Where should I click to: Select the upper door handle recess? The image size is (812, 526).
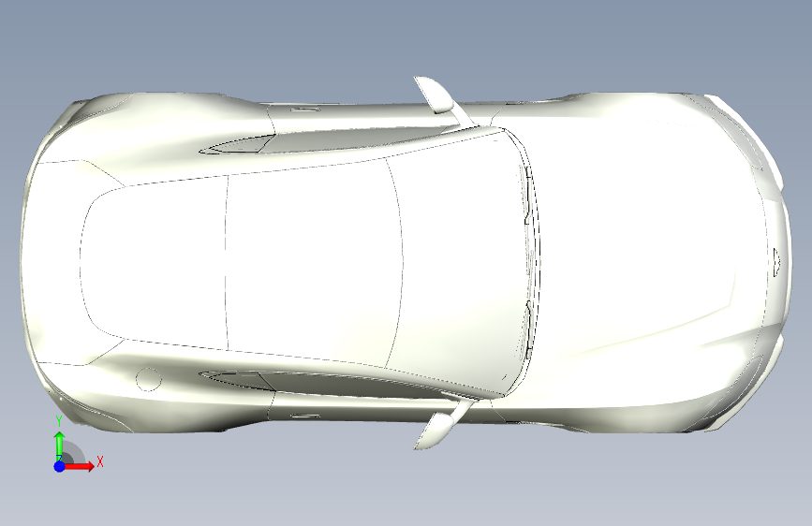click(x=305, y=110)
